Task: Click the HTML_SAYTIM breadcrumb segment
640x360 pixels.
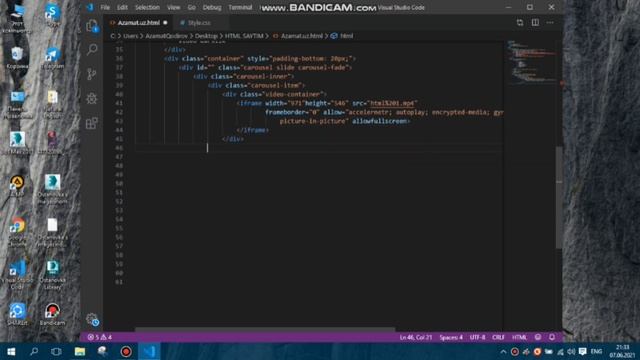Action: click(x=244, y=36)
